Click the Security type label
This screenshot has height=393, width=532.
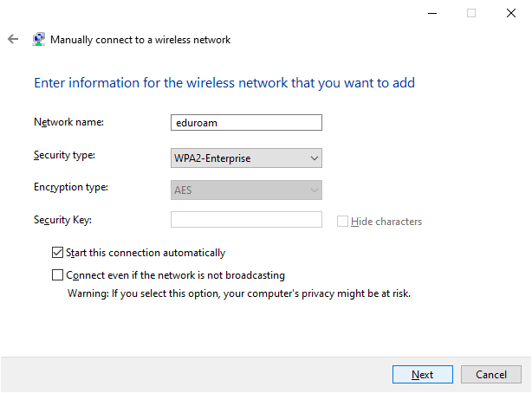pyautogui.click(x=64, y=155)
